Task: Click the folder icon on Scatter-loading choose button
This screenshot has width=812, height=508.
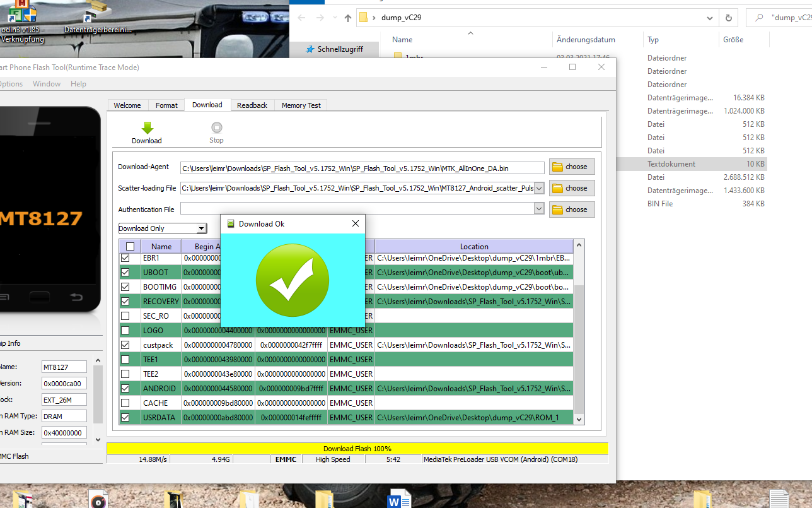Action: pyautogui.click(x=557, y=188)
